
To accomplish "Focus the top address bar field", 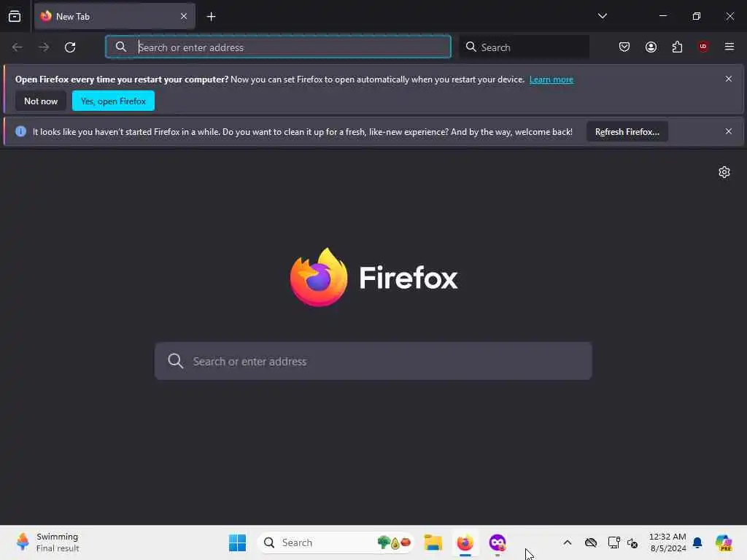I will [x=278, y=47].
